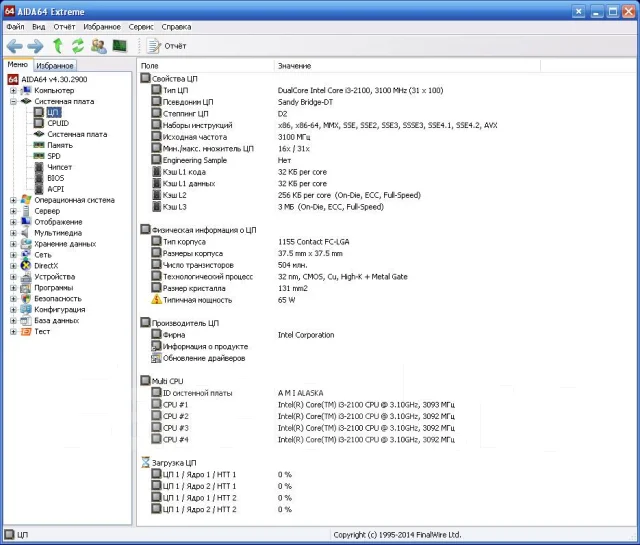Expand the Сеть tree node
Image resolution: width=640 pixels, height=545 pixels.
[x=13, y=255]
